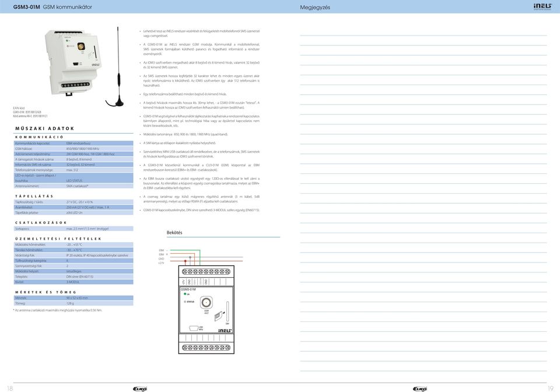Screen dimensions: 560x392
Task: Click the 'KOMMUNIKÁCIÓ' section heading
Action: [x=39, y=137]
